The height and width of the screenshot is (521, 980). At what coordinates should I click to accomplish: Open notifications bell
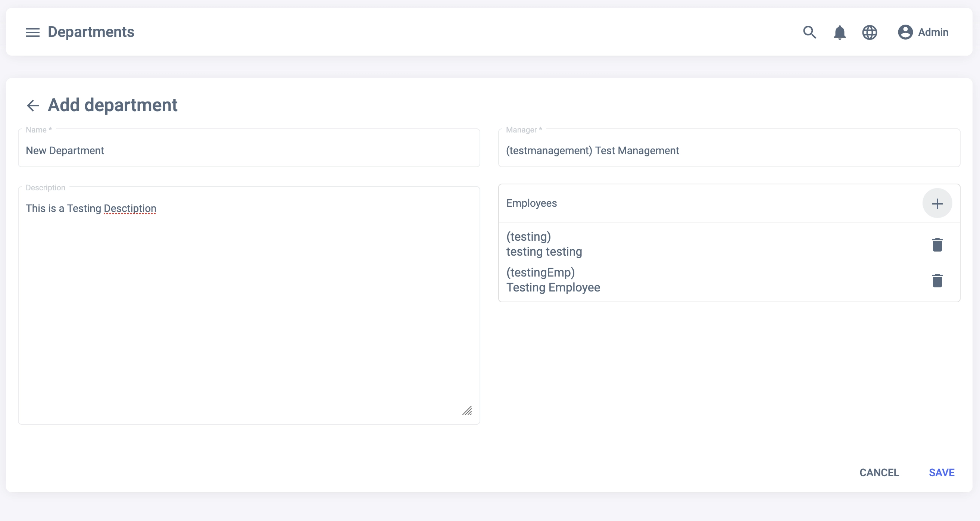coord(840,32)
